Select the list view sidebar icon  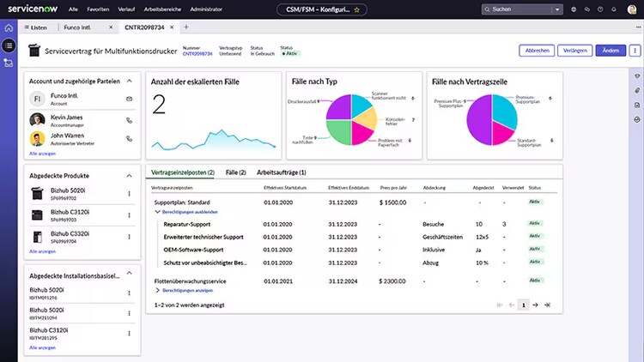[9, 45]
